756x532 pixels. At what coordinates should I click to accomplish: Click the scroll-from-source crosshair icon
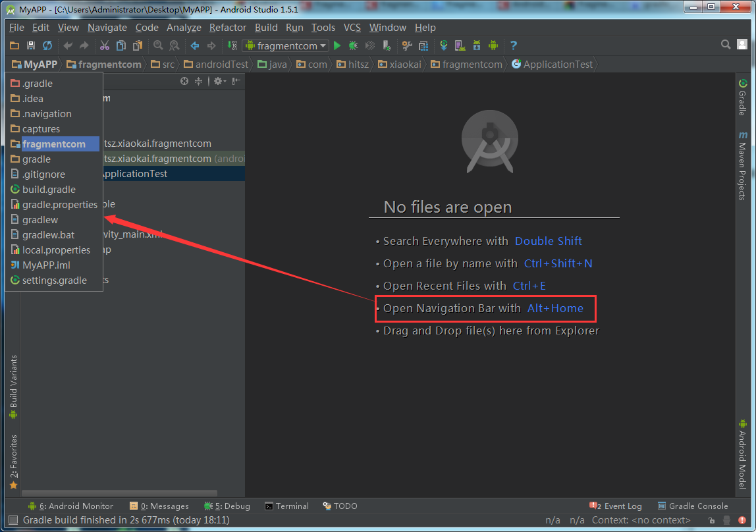[x=184, y=81]
